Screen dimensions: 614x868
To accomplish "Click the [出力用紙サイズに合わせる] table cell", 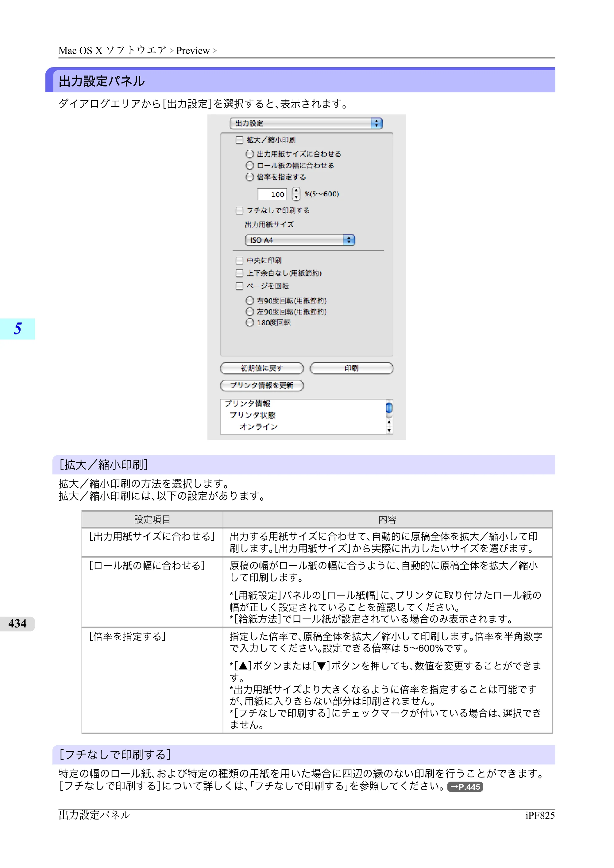I will [153, 542].
